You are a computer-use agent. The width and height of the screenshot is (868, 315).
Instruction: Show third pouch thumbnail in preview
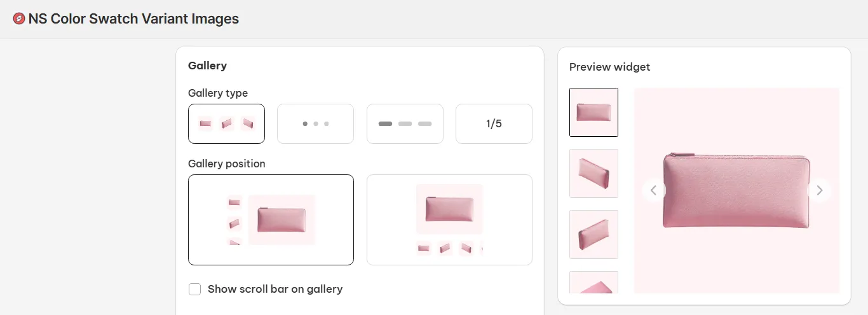593,234
